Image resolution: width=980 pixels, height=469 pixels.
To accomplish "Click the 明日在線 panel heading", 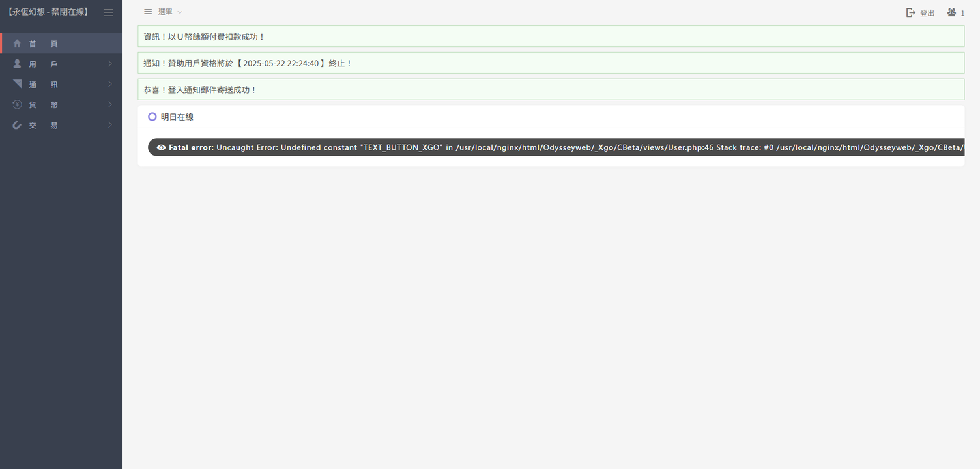I will 177,117.
